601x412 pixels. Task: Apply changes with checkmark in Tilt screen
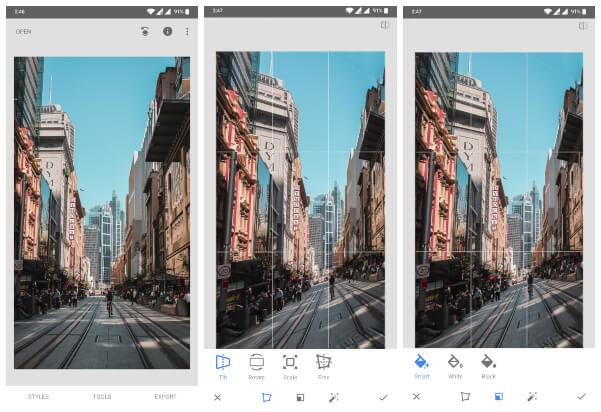pyautogui.click(x=383, y=397)
